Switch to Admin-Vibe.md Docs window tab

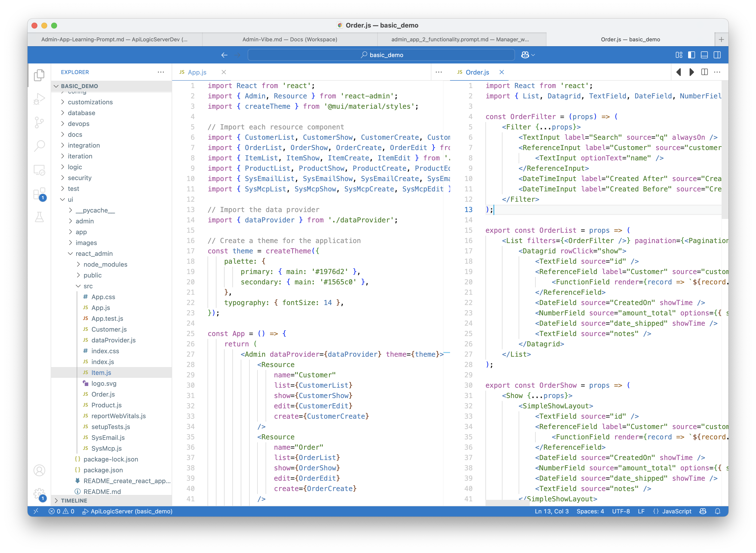pyautogui.click(x=290, y=40)
